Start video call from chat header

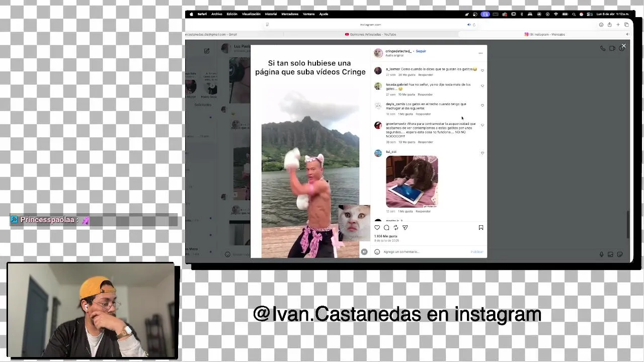point(612,48)
